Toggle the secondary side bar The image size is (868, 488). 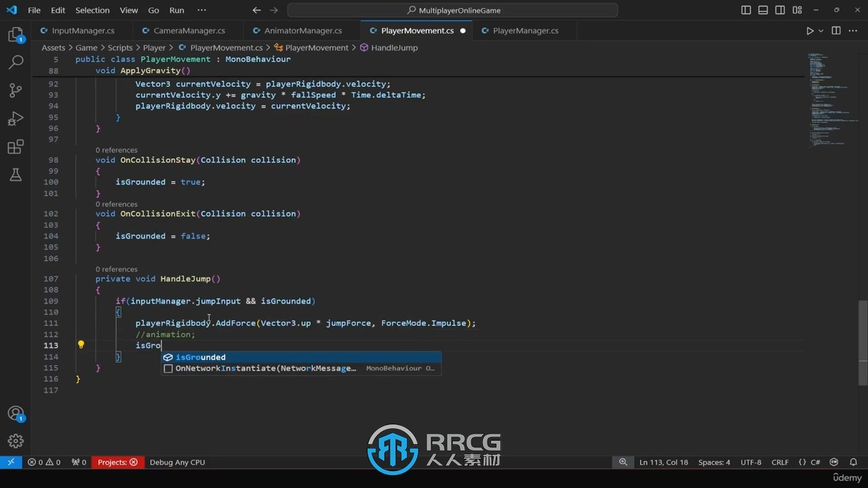pyautogui.click(x=781, y=10)
